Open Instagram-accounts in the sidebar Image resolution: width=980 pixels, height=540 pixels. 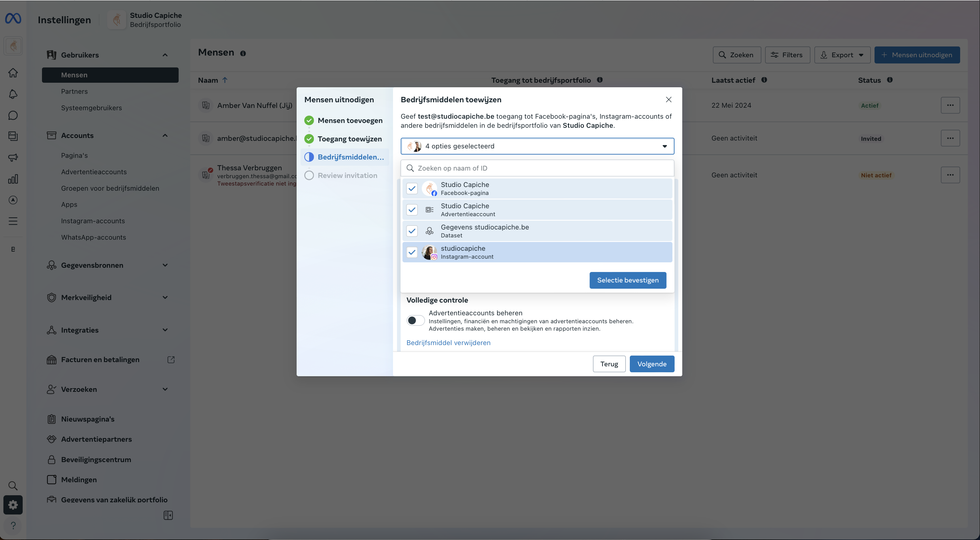point(93,221)
